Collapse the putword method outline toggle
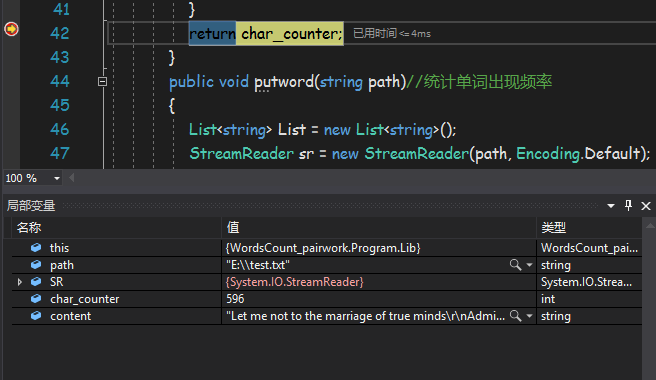The width and height of the screenshot is (656, 380). pos(102,81)
